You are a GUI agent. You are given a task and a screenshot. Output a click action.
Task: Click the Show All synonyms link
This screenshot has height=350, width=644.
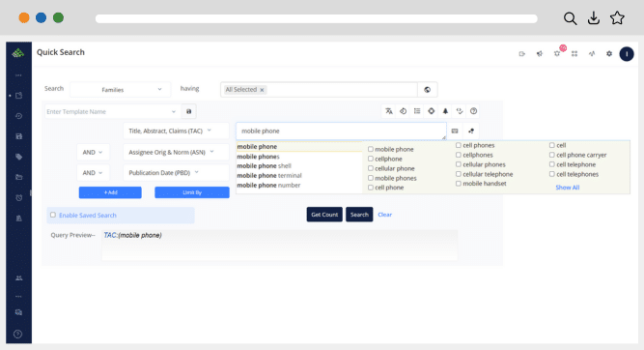[567, 188]
